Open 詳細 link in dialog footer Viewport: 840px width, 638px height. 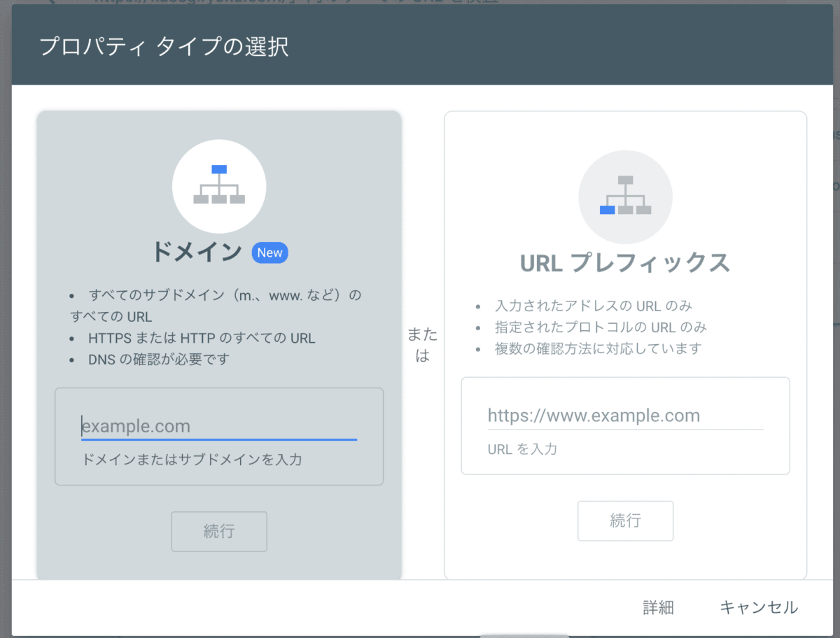658,607
